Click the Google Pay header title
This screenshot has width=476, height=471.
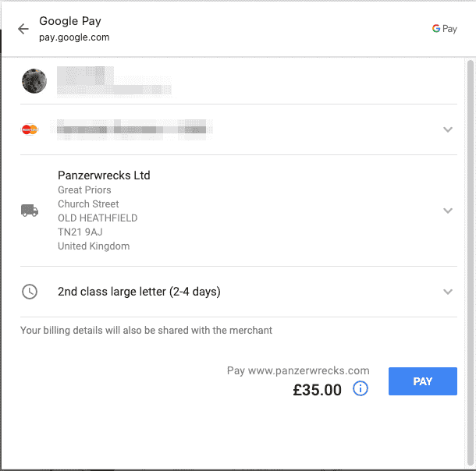point(70,21)
